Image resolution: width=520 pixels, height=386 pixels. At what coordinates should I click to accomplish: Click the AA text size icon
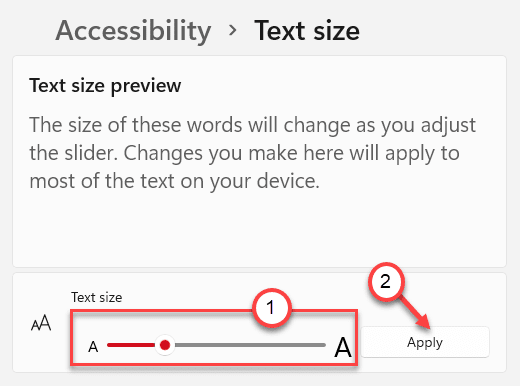click(x=41, y=323)
